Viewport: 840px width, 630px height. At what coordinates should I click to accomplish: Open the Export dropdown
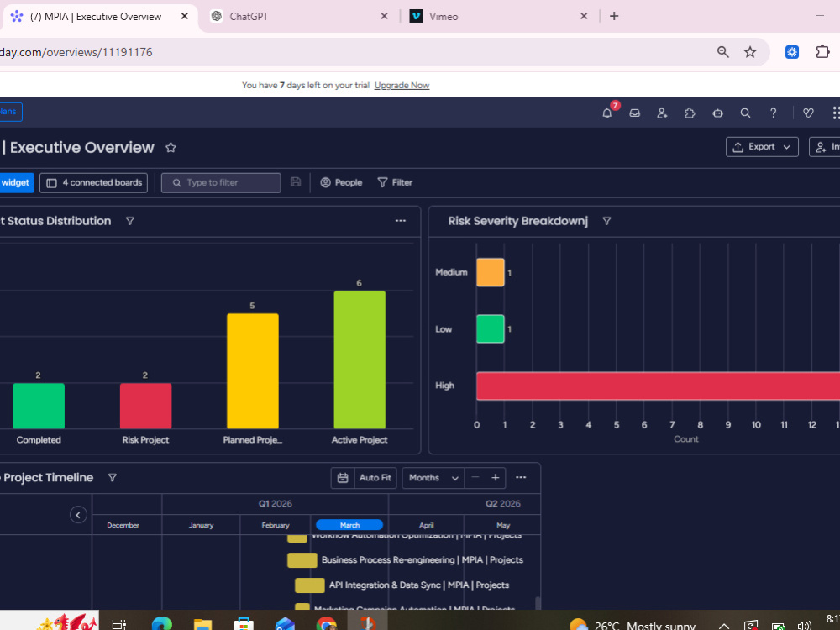762,147
